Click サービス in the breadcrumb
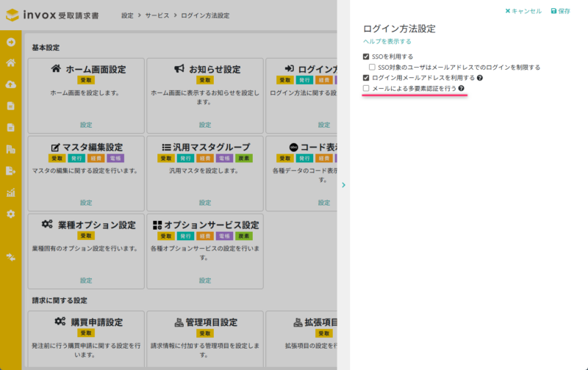This screenshot has height=370, width=588. click(157, 15)
